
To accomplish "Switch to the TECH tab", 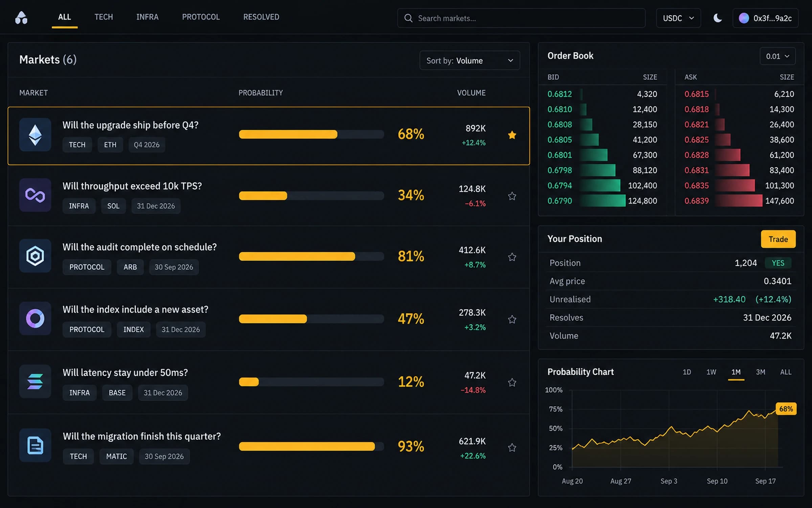I will pyautogui.click(x=104, y=17).
